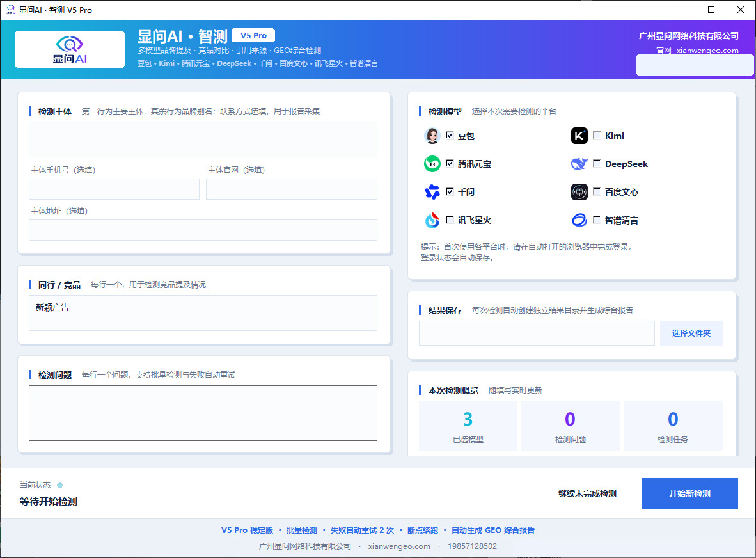This screenshot has height=558, width=756.
Task: Click 断点续跑 footer text
Action: point(423,530)
